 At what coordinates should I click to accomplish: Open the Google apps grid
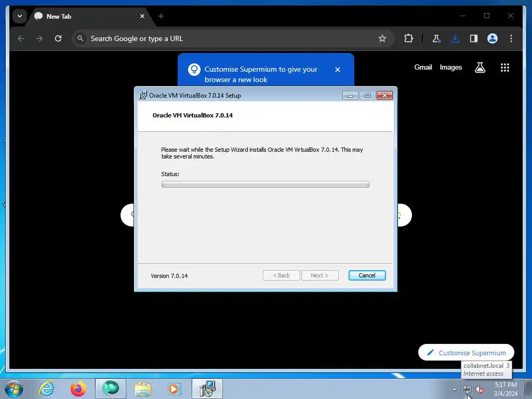click(505, 68)
